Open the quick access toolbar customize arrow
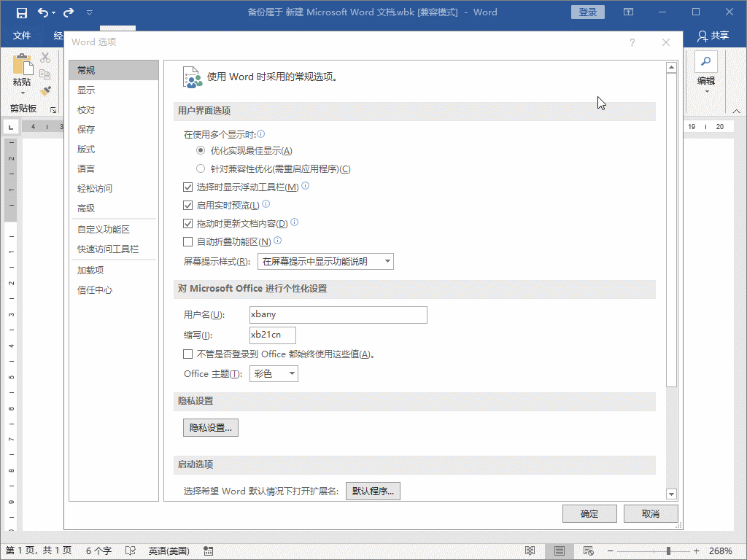747x560 pixels. 90,13
